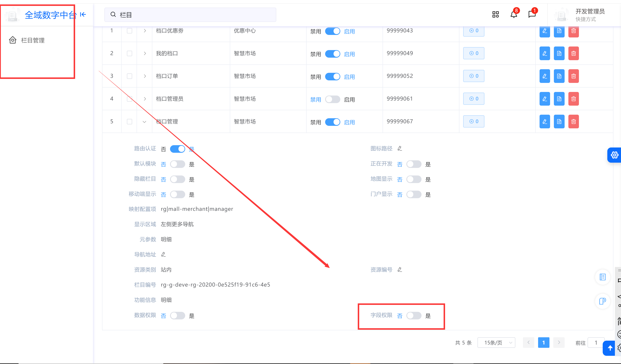Screen dimensions: 621x364
Task: Select 栏目管理 in the sidebar menu
Action: coord(33,40)
